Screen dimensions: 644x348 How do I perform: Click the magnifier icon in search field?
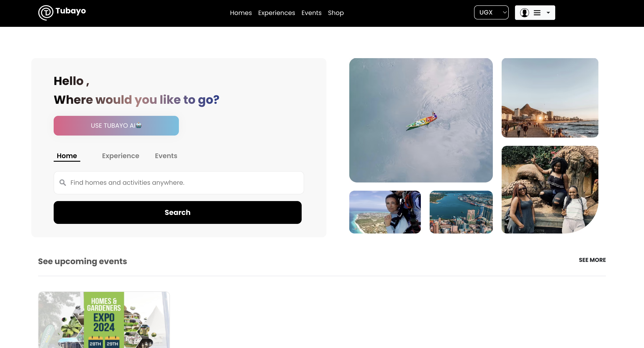coord(63,183)
